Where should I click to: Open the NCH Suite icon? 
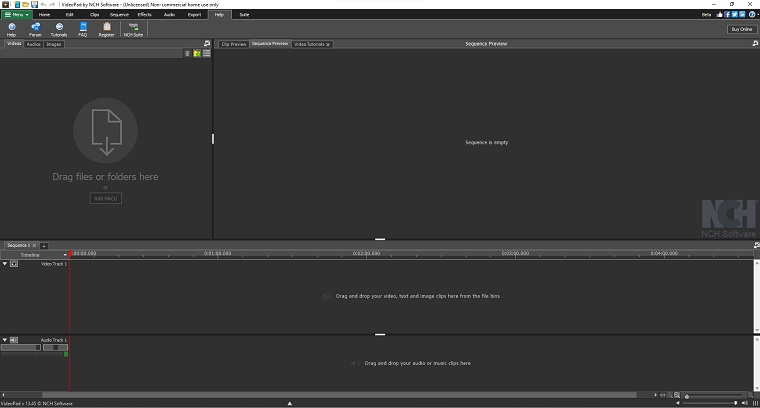point(133,30)
